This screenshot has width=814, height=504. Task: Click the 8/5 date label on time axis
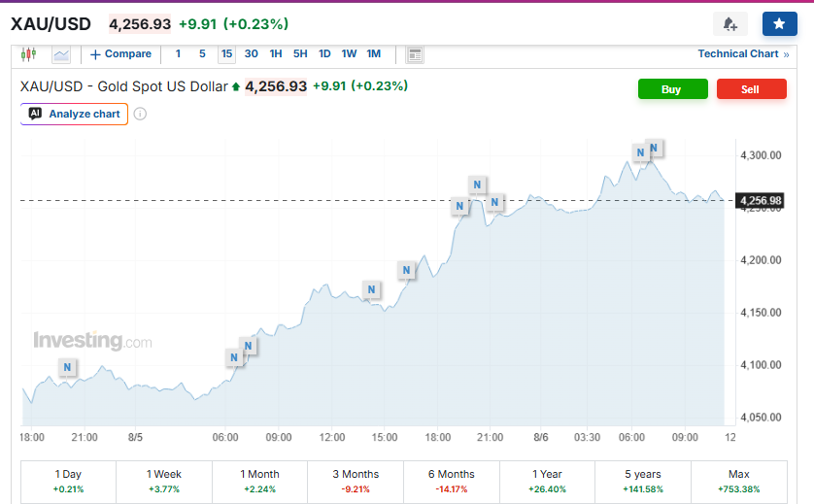point(135,437)
